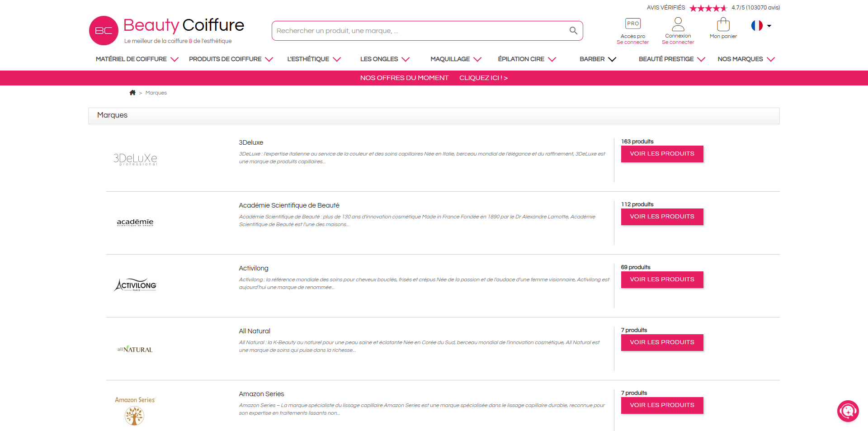Click Se connecter under Connexion
868x431 pixels.
pyautogui.click(x=678, y=43)
